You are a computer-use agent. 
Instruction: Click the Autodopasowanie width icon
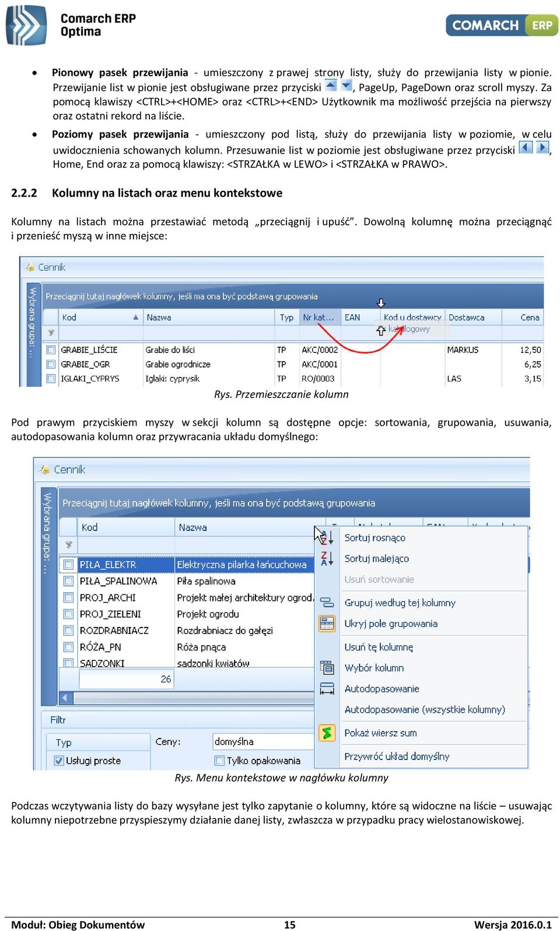327,688
